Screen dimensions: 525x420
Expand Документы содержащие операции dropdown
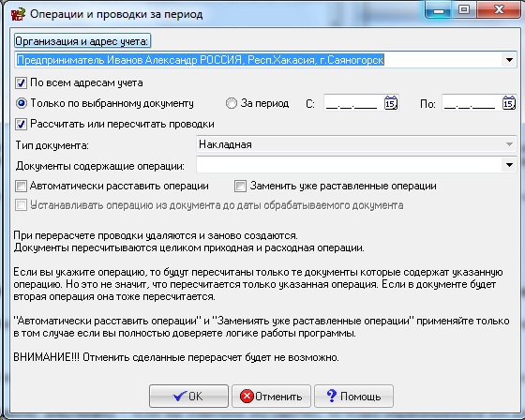[509, 165]
